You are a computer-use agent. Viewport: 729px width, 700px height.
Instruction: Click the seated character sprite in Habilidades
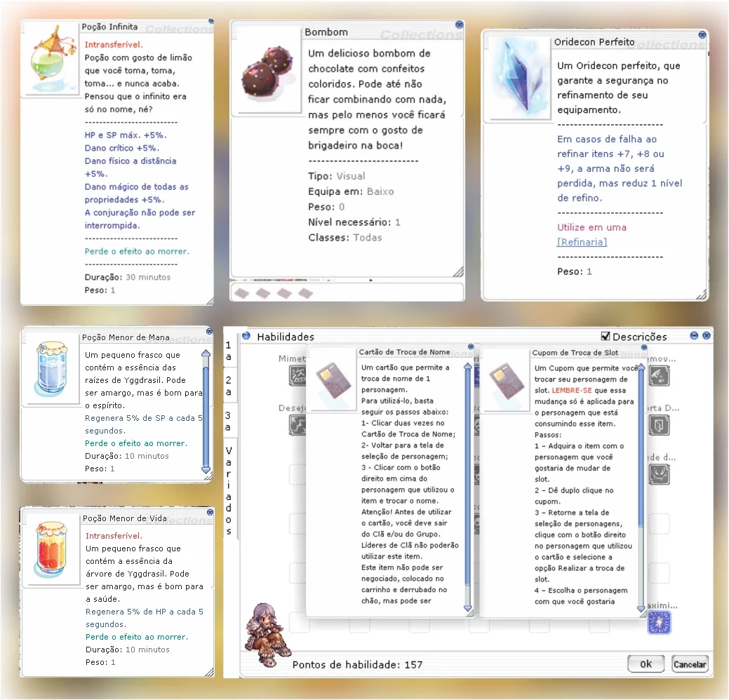coord(267,634)
